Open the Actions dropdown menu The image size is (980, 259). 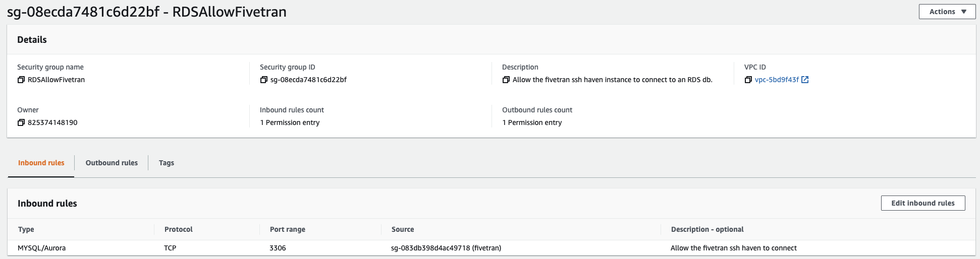point(947,12)
